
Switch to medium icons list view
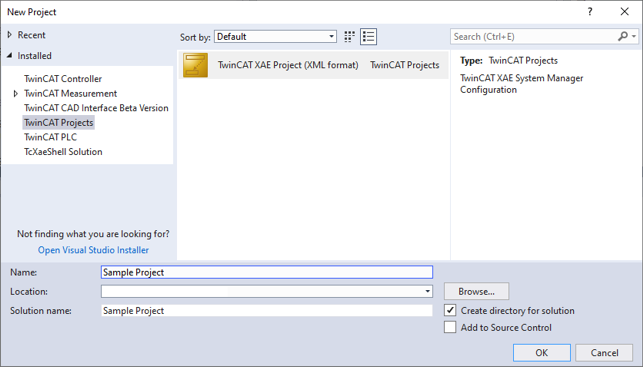368,36
